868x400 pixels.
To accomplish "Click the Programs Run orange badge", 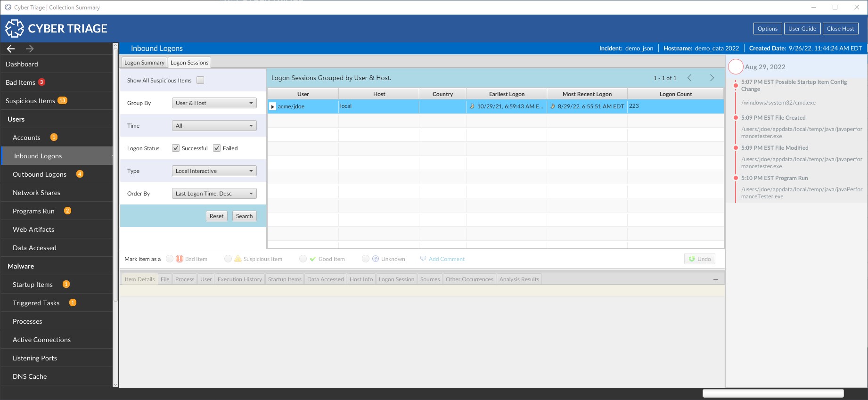I will coord(67,211).
